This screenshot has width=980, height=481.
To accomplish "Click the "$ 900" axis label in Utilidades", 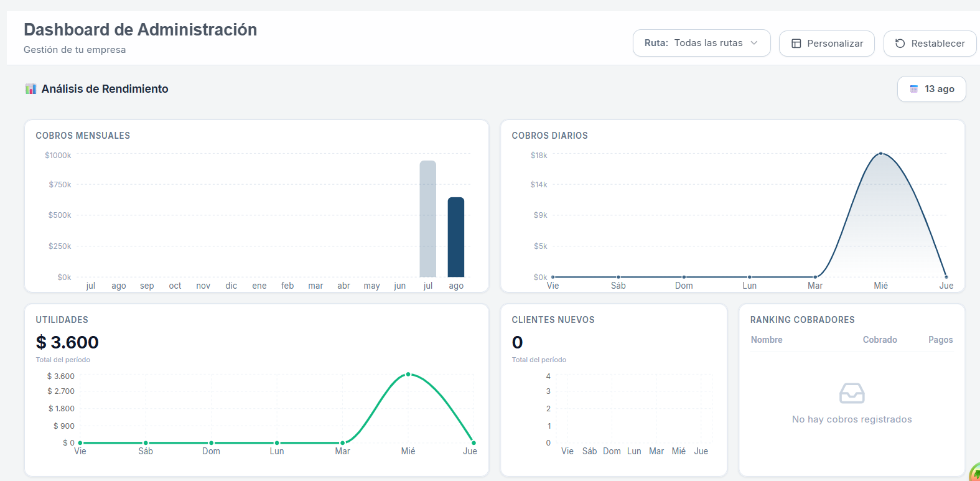I will (64, 426).
